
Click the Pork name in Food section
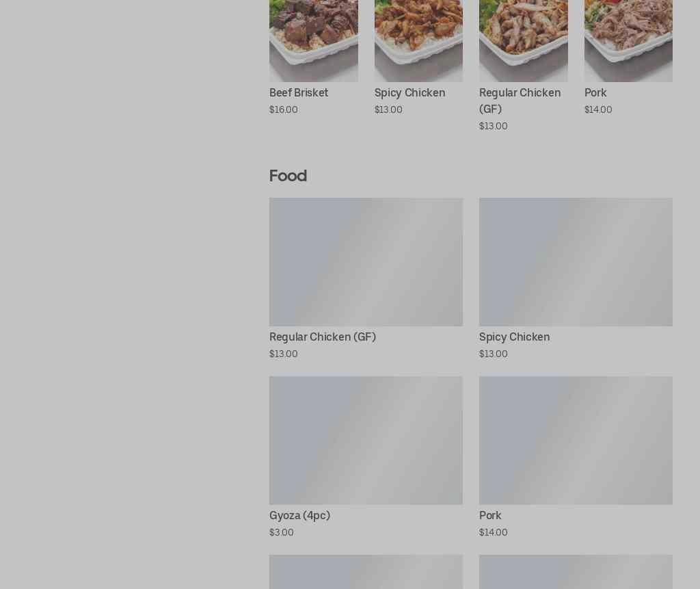pyautogui.click(x=490, y=515)
